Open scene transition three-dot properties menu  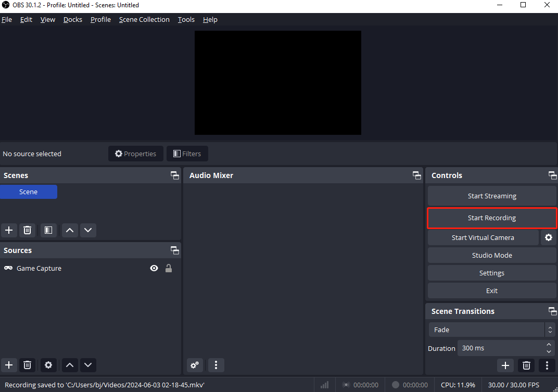pyautogui.click(x=547, y=365)
